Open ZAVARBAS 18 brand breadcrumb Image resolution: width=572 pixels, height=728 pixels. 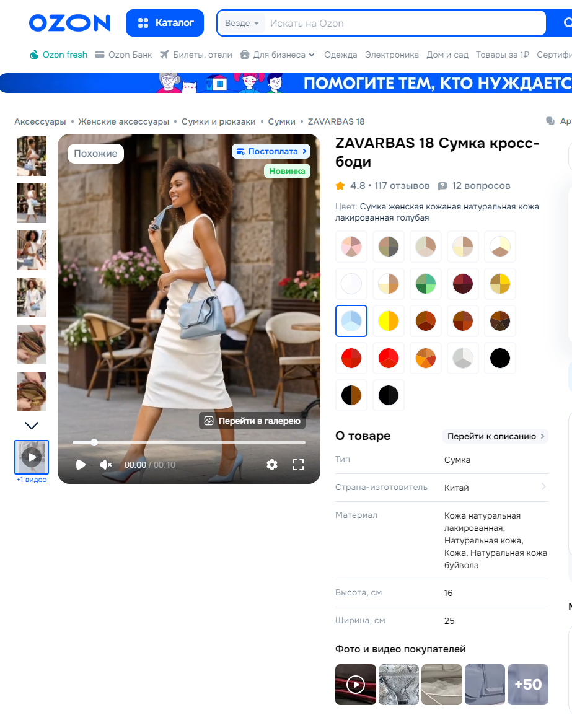pyautogui.click(x=336, y=121)
